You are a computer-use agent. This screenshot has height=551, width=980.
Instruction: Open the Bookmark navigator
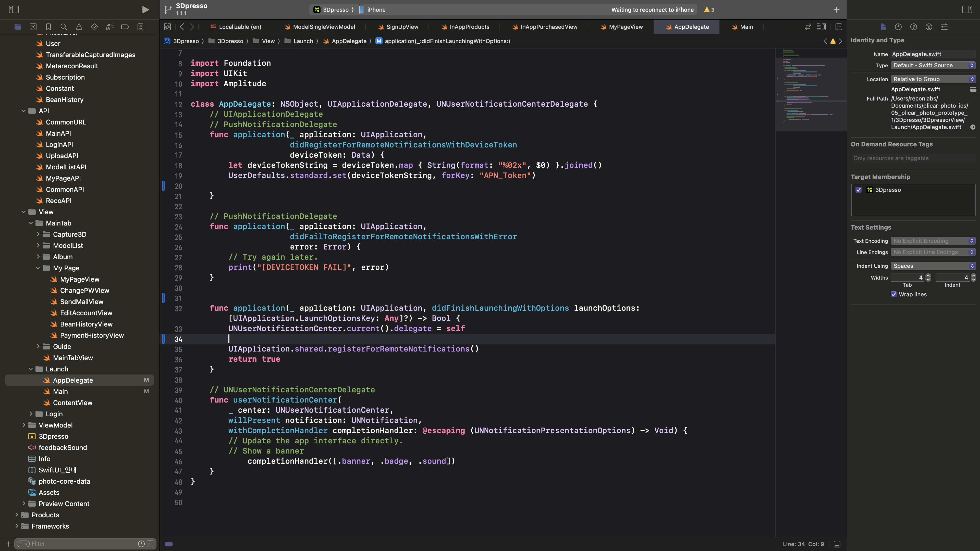click(x=48, y=27)
